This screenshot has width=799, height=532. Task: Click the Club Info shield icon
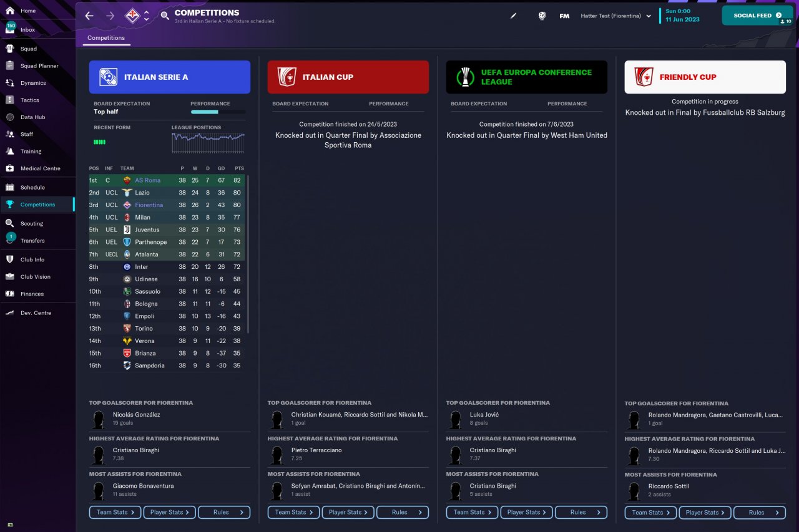10,259
